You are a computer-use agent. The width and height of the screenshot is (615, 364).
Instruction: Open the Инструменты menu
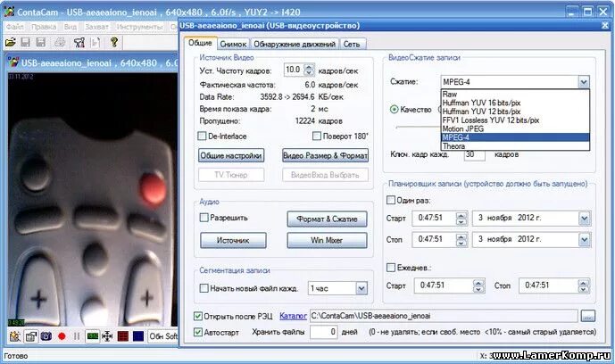pyautogui.click(x=139, y=27)
